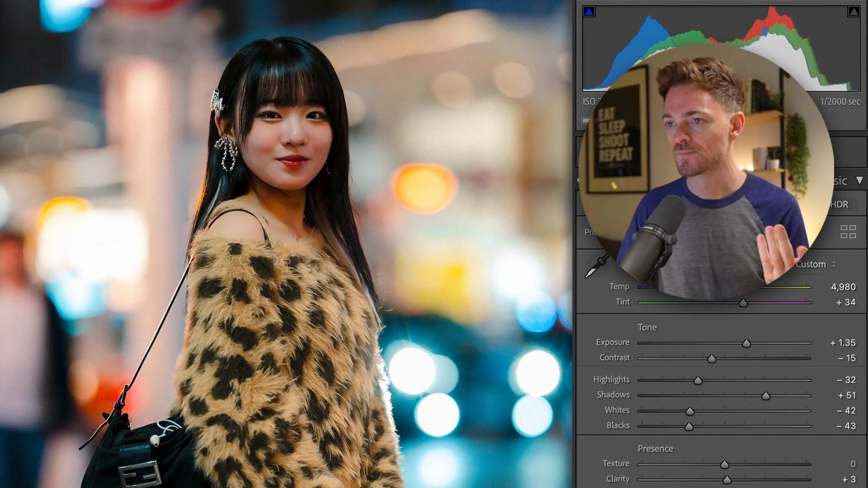The width and height of the screenshot is (868, 488).
Task: Click the Contrast slider knob
Action: [712, 359]
